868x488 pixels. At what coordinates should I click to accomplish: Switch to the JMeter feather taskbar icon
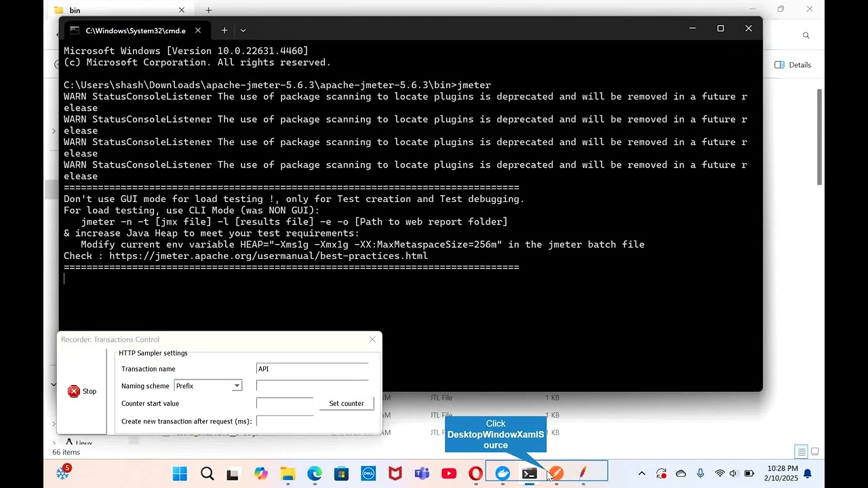583,473
